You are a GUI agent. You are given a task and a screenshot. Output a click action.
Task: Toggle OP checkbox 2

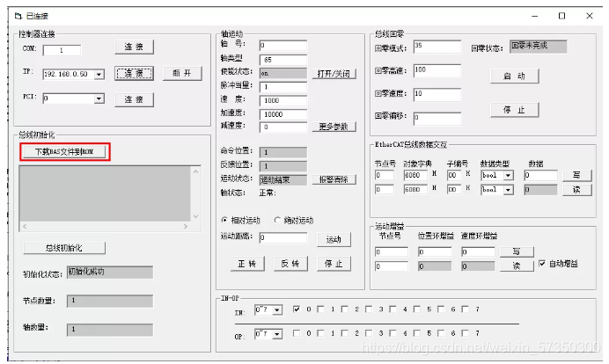[x=344, y=333]
